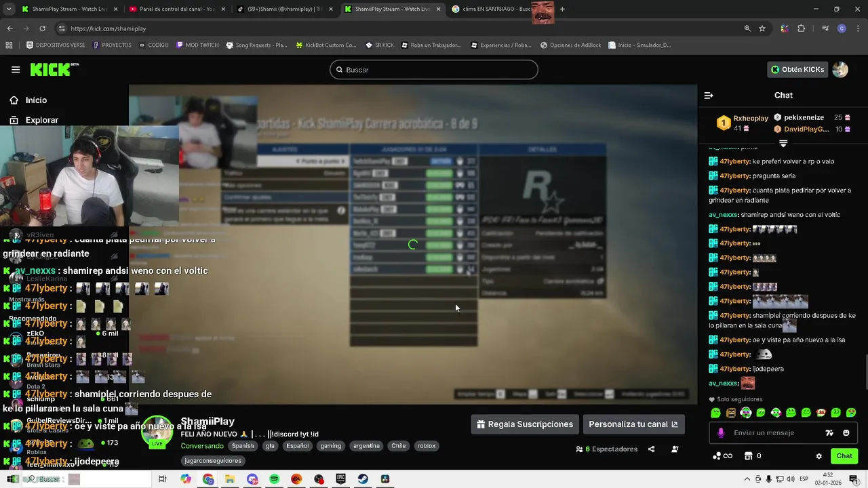This screenshot has height=488, width=868.
Task: Select the gta tag
Action: [270, 446]
